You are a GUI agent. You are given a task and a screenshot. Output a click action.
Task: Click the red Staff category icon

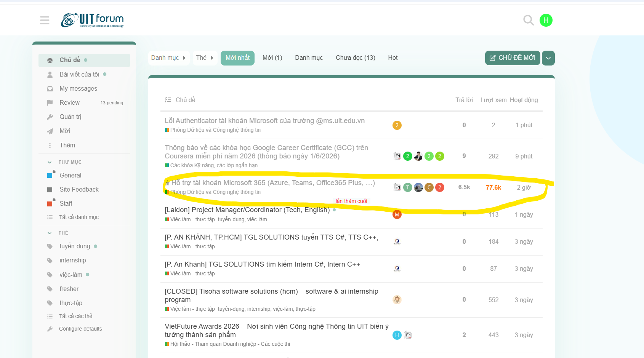(50, 204)
